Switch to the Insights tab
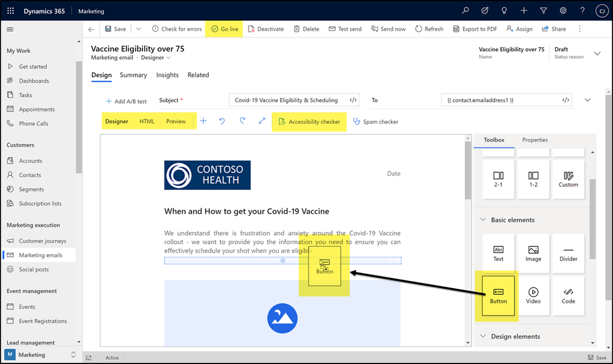 168,75
